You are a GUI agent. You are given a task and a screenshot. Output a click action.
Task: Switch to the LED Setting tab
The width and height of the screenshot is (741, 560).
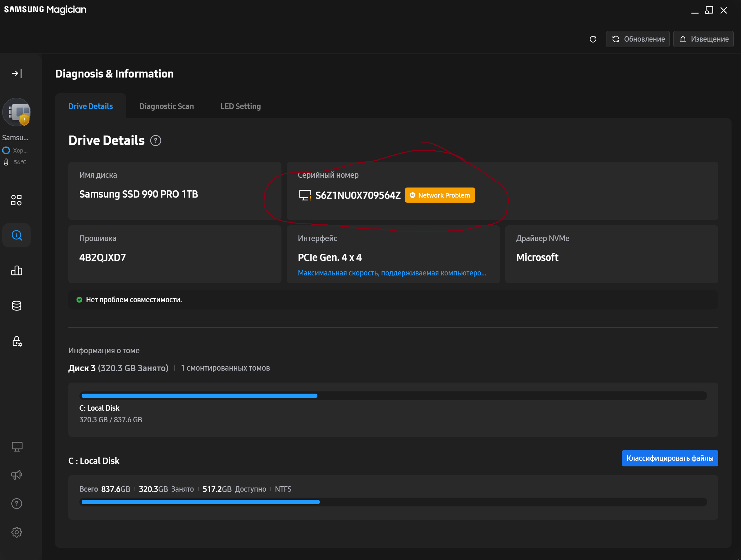point(240,106)
